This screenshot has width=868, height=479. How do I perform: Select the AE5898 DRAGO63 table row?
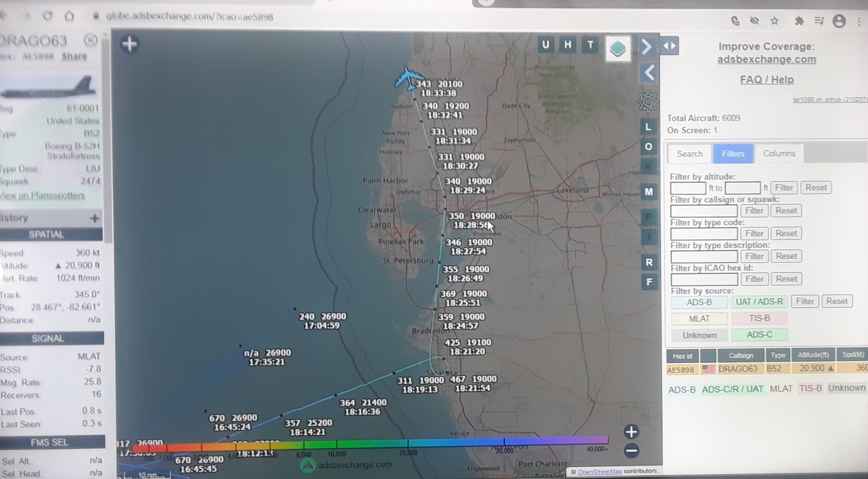point(767,369)
